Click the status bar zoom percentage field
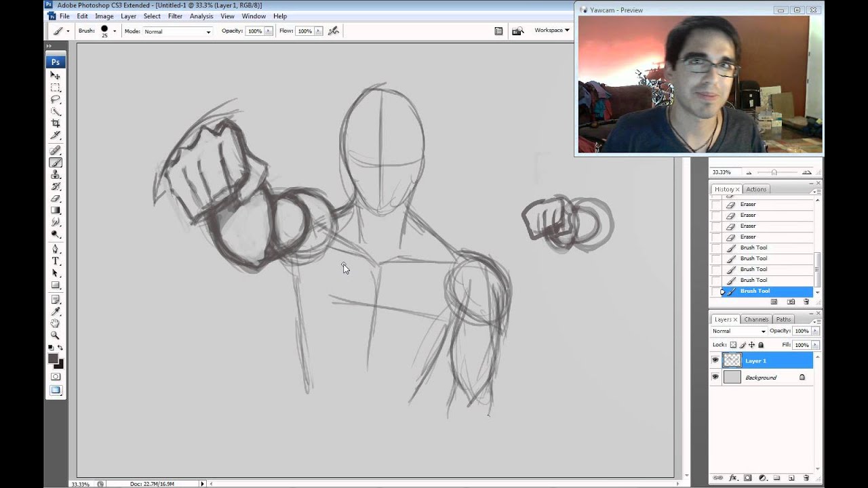 pyautogui.click(x=80, y=484)
